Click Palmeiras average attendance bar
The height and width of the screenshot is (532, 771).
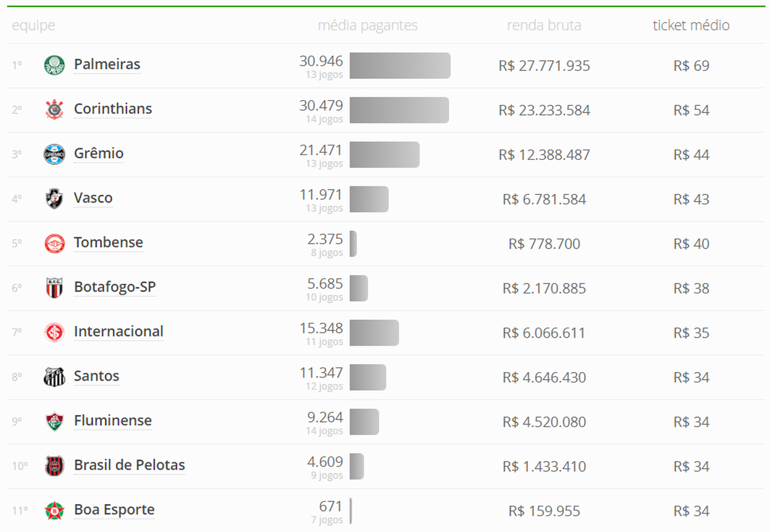(400, 66)
